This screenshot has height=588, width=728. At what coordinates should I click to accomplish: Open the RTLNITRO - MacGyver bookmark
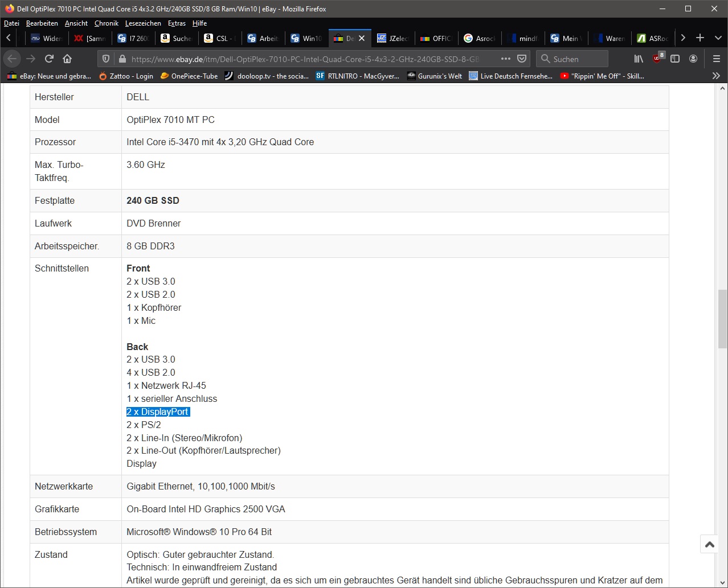tap(358, 76)
